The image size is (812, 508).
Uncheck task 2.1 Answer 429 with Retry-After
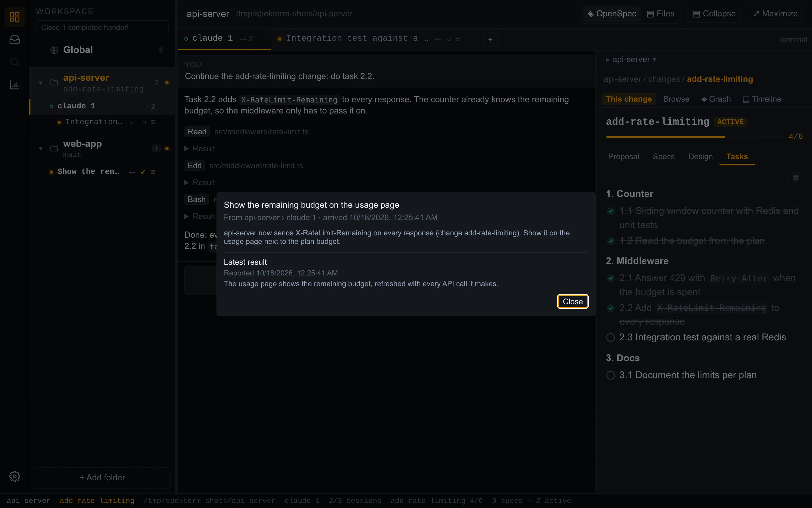(x=611, y=278)
